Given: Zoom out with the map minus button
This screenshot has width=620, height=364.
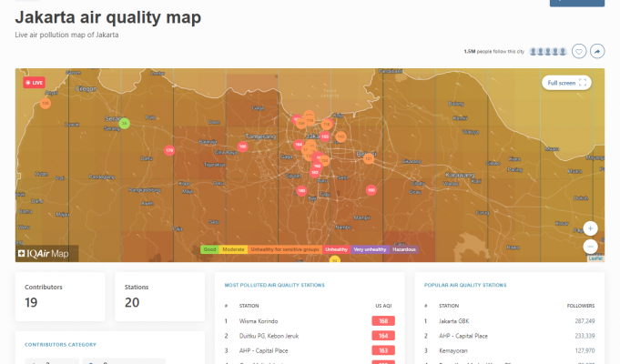Looking at the screenshot, I should pos(591,246).
